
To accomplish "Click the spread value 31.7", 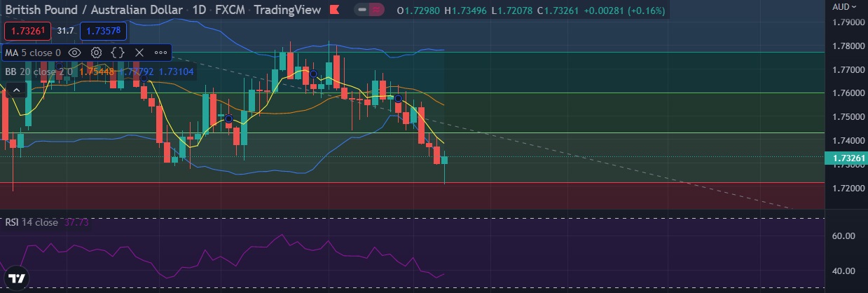I will 66,31.
